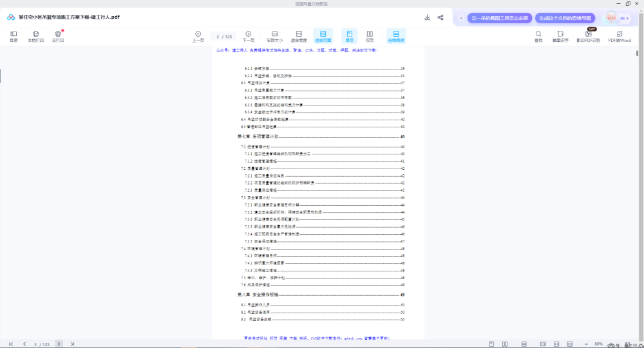Open the 查找 search tool
644x348 pixels.
(x=538, y=37)
